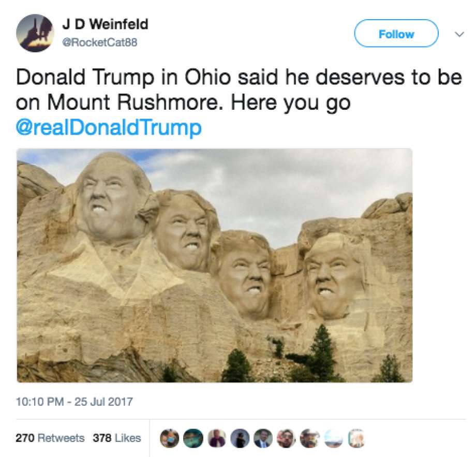Click the J D Weinfeld display name

click(106, 24)
